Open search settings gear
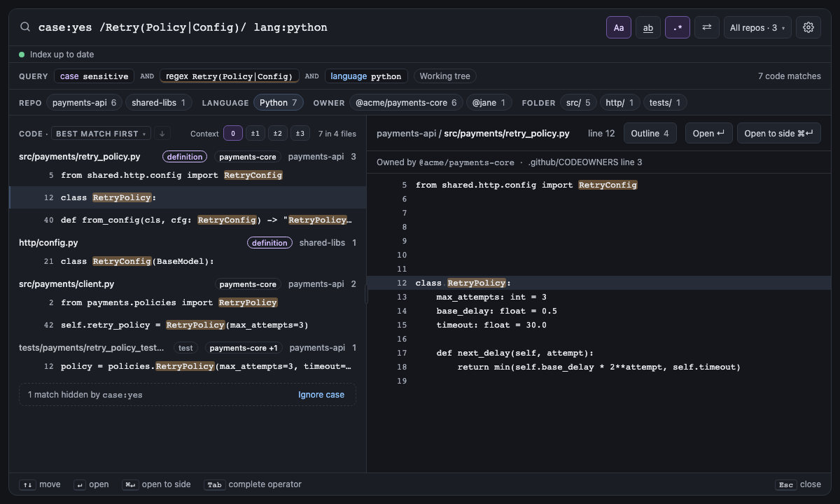 click(808, 27)
